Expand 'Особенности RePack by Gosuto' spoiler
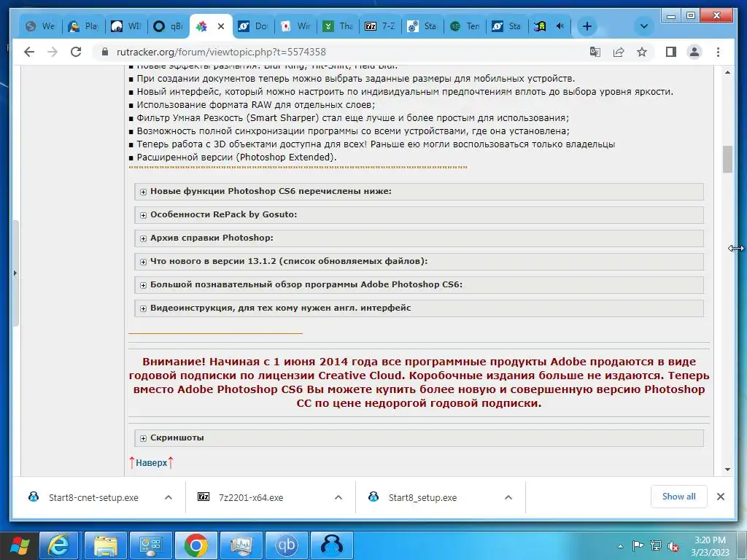The image size is (747, 560). pyautogui.click(x=419, y=215)
